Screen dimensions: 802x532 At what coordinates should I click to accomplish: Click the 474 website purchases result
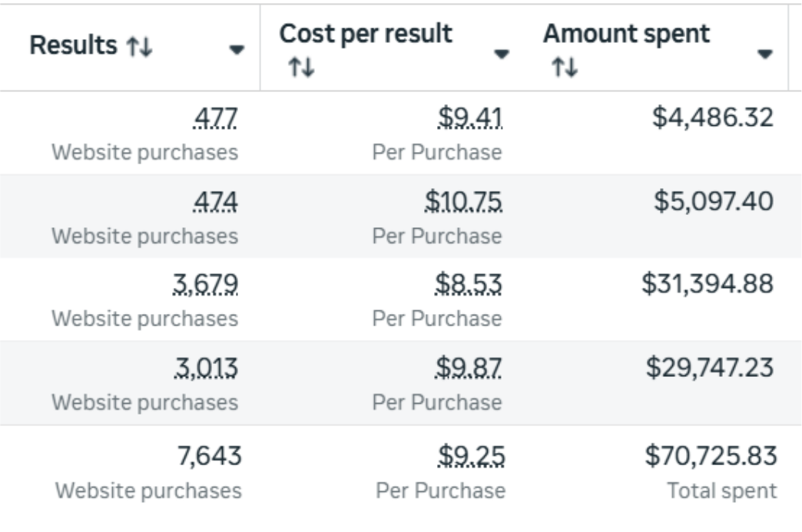coord(215,203)
